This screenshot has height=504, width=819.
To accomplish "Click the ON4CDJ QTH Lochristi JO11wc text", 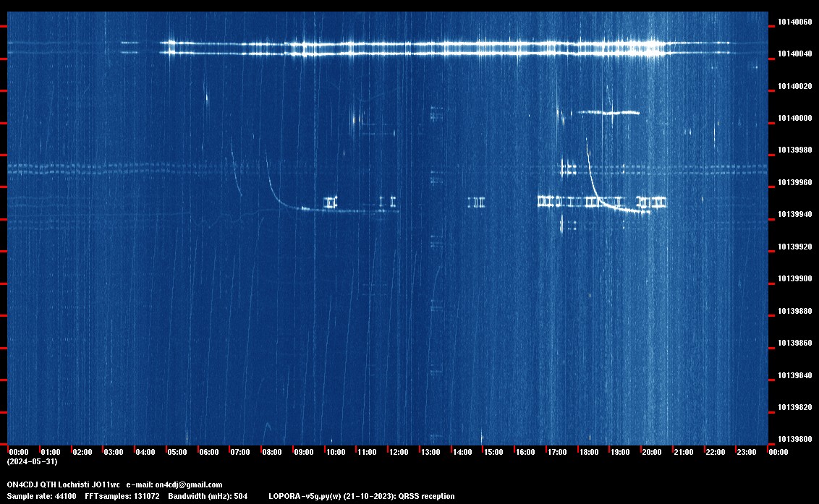I will coord(63,484).
